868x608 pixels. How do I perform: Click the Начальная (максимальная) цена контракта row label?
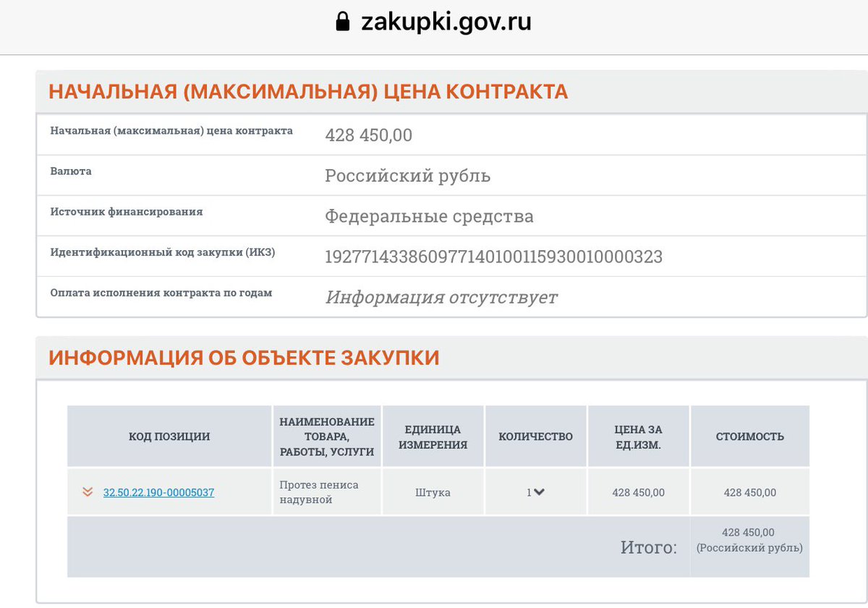pos(171,132)
